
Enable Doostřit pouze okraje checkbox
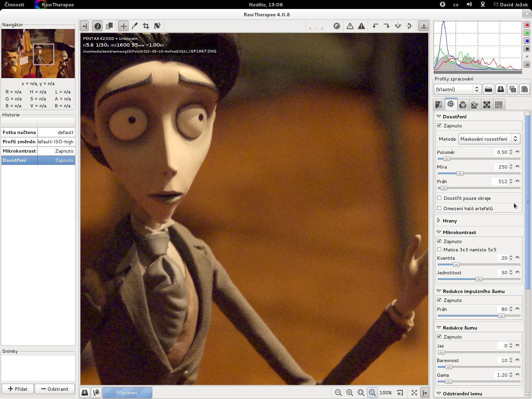[x=439, y=198]
